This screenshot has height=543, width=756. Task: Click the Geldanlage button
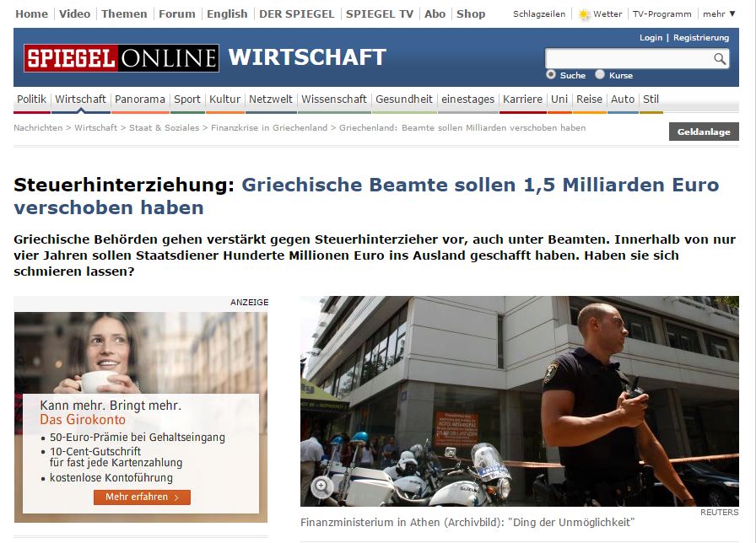pos(704,132)
